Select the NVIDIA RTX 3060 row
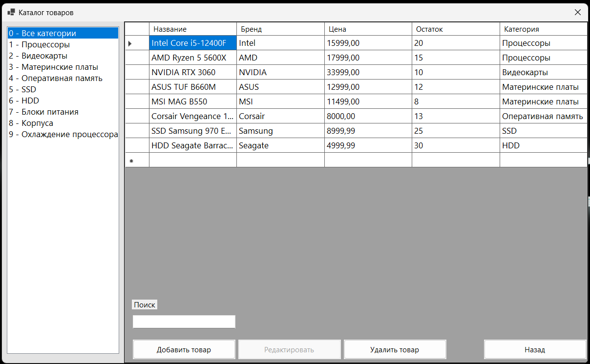590x364 pixels. point(192,72)
